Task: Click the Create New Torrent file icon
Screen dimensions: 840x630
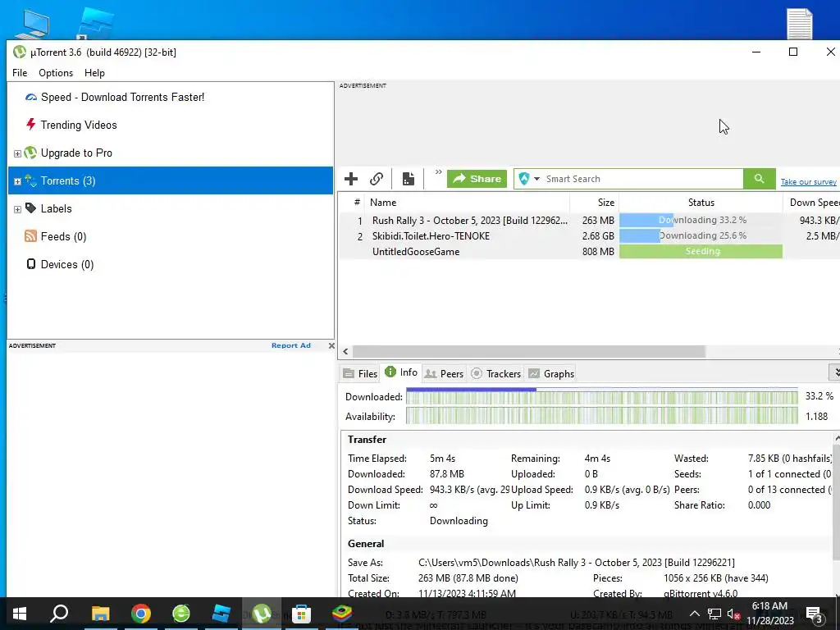Action: tap(409, 179)
